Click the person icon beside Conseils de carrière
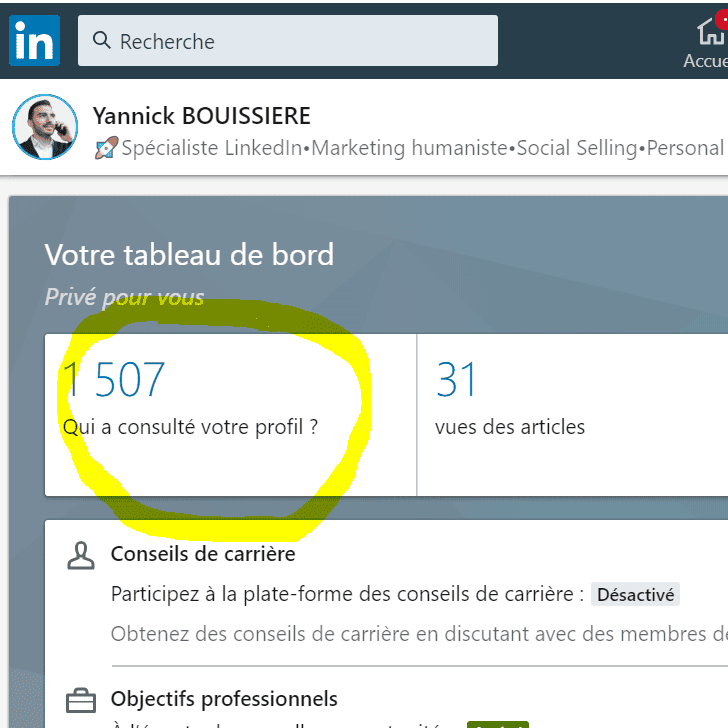Image resolution: width=728 pixels, height=728 pixels. pos(81,555)
